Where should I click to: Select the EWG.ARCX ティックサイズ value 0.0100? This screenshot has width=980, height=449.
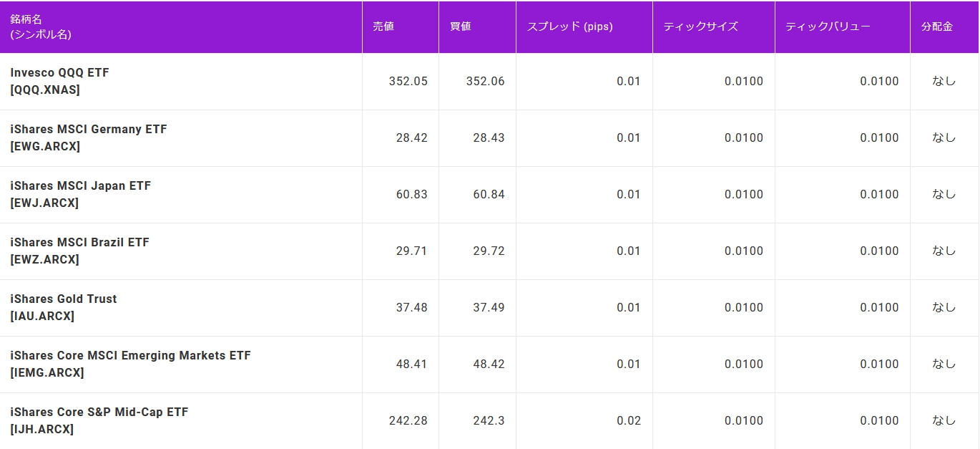tap(744, 137)
